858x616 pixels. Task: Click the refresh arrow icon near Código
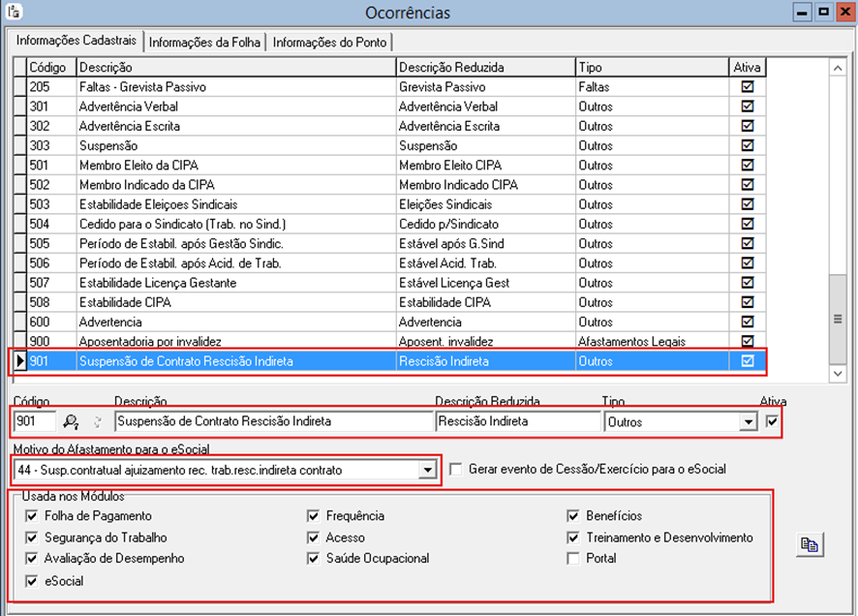pos(96,421)
